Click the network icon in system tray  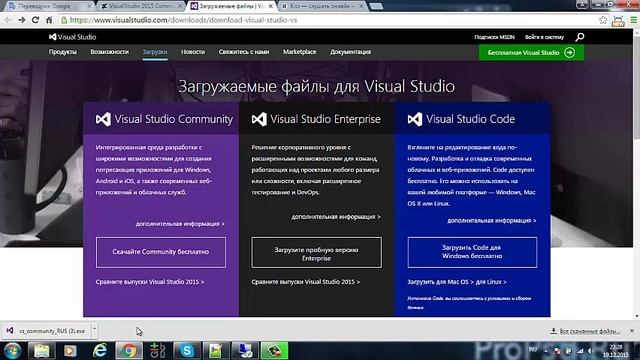(580, 351)
